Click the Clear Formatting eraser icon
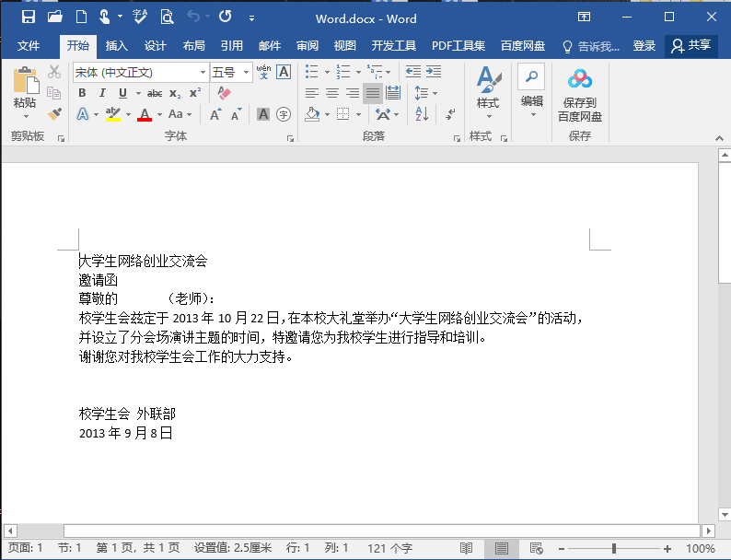 pyautogui.click(x=224, y=93)
